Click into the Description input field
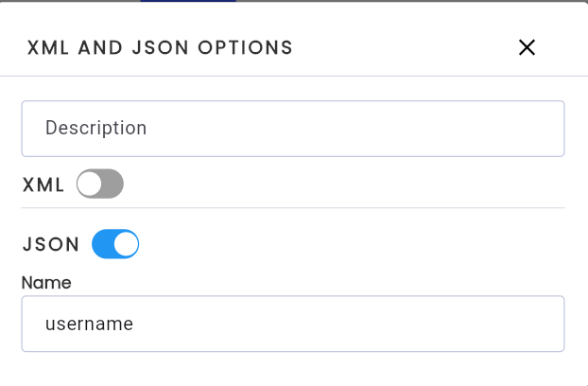 point(293,129)
